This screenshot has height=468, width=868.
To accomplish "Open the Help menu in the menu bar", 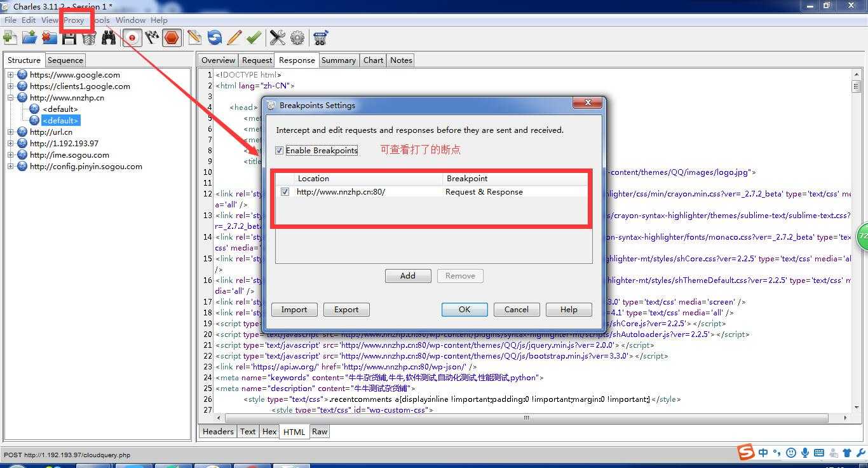I will [159, 20].
